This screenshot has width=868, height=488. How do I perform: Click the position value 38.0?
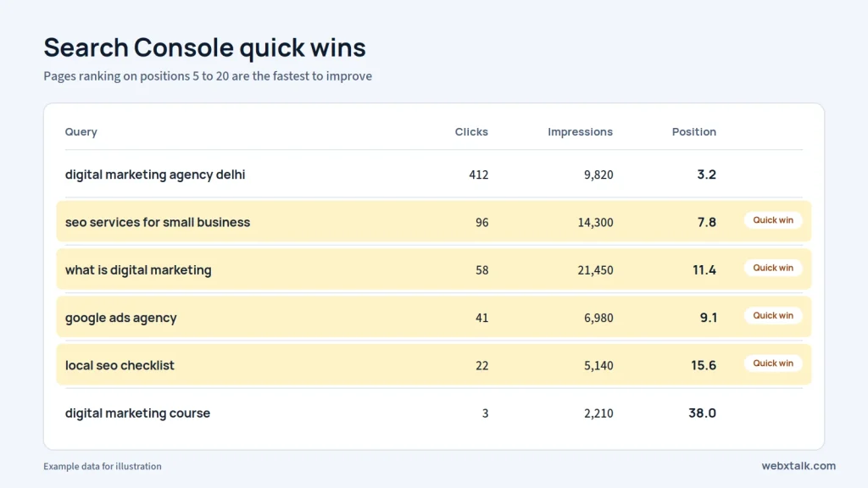coord(703,413)
